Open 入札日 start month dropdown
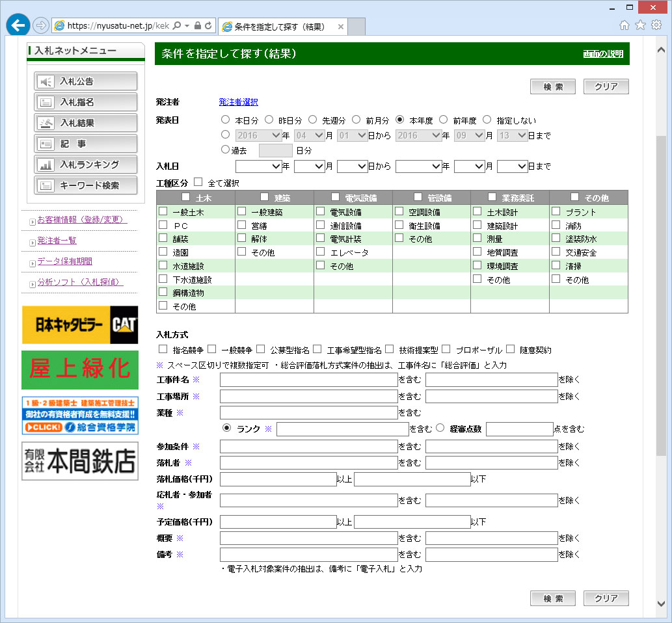 (310, 166)
